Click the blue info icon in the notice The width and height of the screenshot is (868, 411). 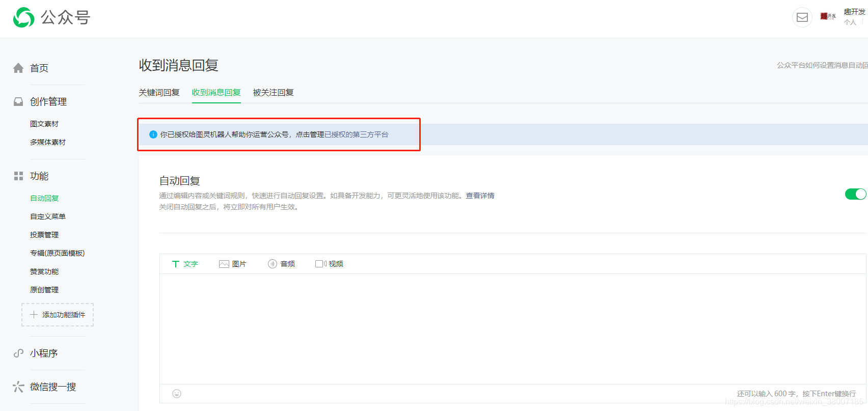(x=153, y=134)
